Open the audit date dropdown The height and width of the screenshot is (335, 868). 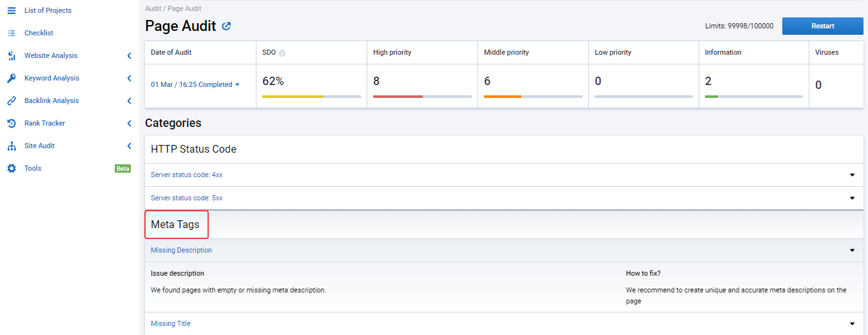coord(195,84)
